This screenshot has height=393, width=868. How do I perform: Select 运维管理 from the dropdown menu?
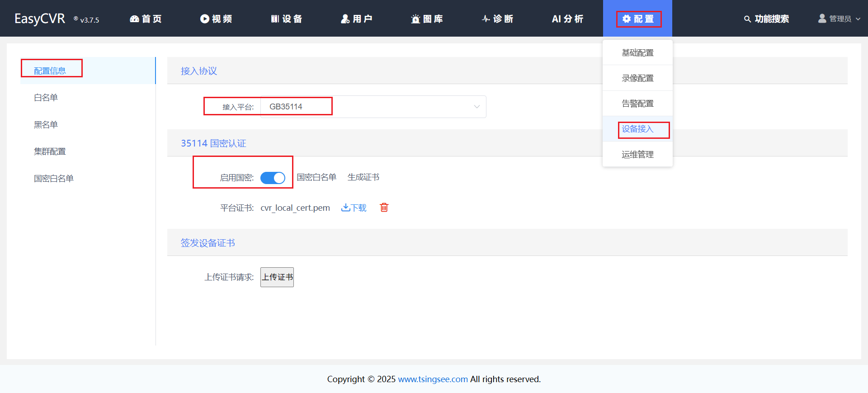pos(637,154)
